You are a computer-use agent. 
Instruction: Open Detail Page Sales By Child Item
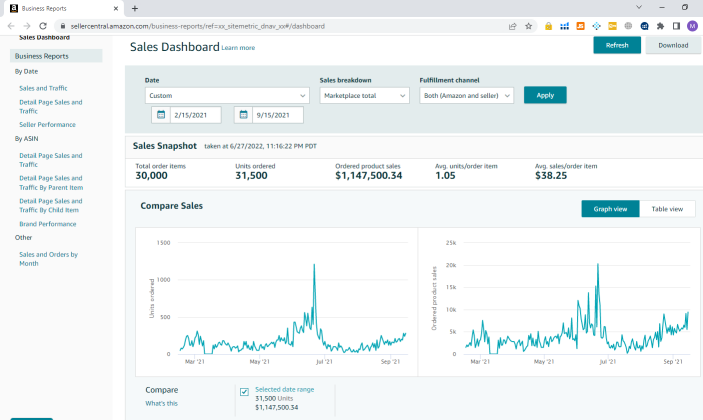tap(51, 205)
